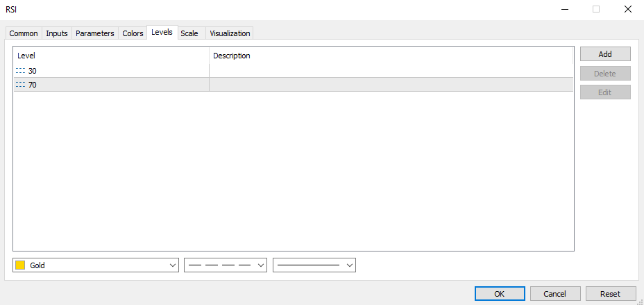
Task: Click the Level column header
Action: (x=111, y=56)
